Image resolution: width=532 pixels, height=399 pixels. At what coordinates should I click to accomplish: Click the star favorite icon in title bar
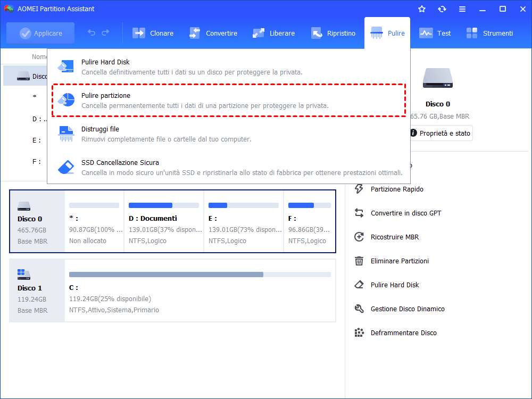422,9
